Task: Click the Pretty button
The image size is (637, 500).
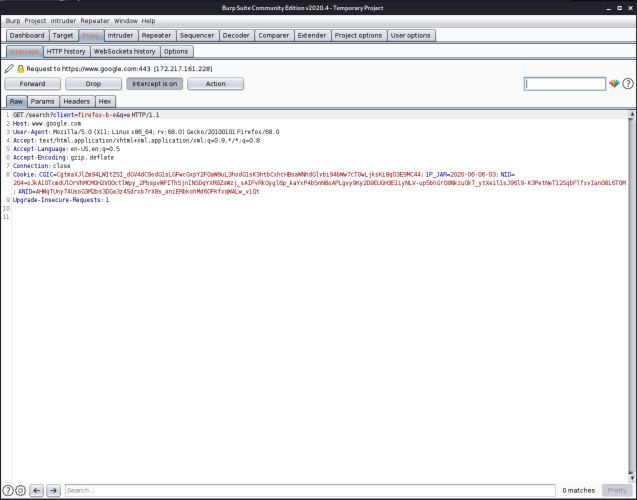Action: (x=617, y=490)
